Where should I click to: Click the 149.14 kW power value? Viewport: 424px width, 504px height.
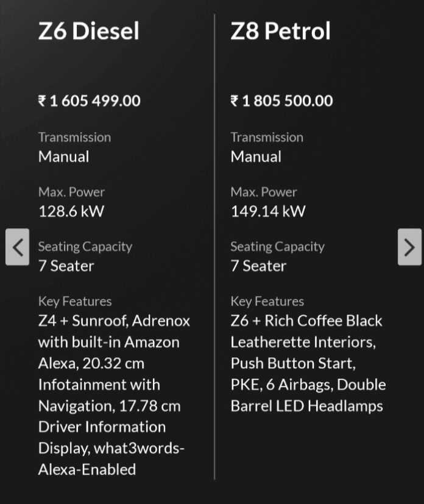[268, 212]
